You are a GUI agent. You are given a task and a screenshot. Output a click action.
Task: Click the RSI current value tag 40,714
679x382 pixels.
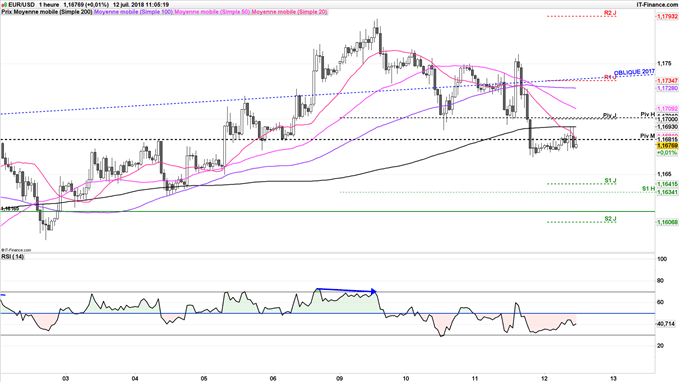[666, 324]
